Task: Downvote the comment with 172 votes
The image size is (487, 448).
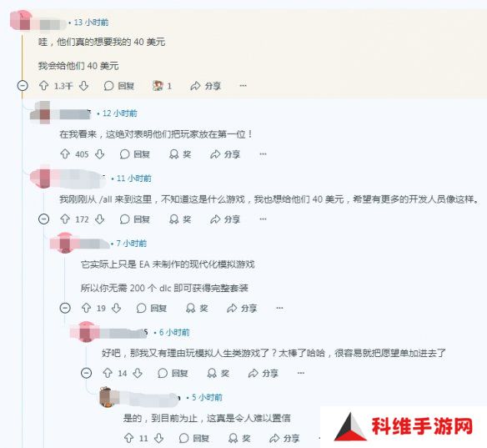Action: pos(100,219)
